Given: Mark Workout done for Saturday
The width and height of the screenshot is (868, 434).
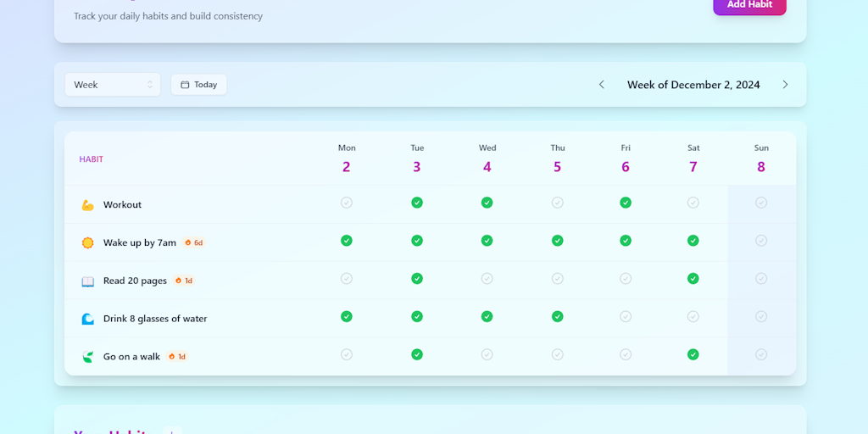Looking at the screenshot, I should tap(693, 203).
